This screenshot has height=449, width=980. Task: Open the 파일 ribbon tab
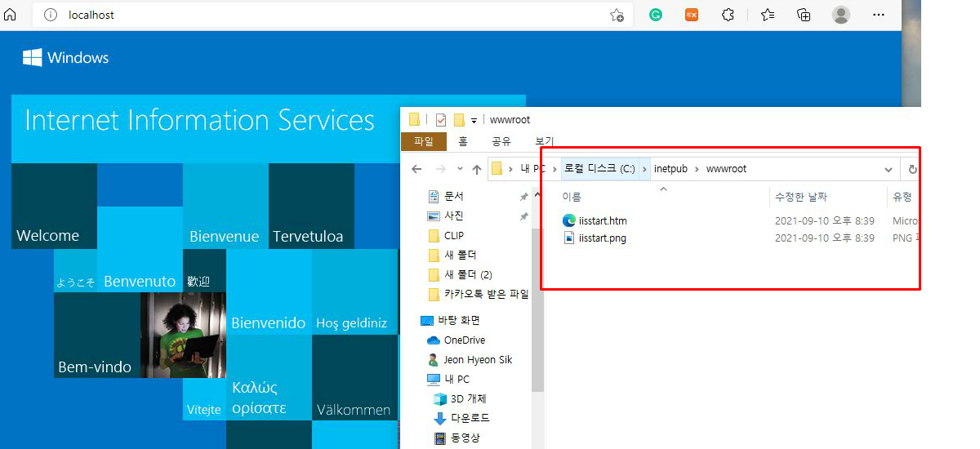click(x=424, y=141)
